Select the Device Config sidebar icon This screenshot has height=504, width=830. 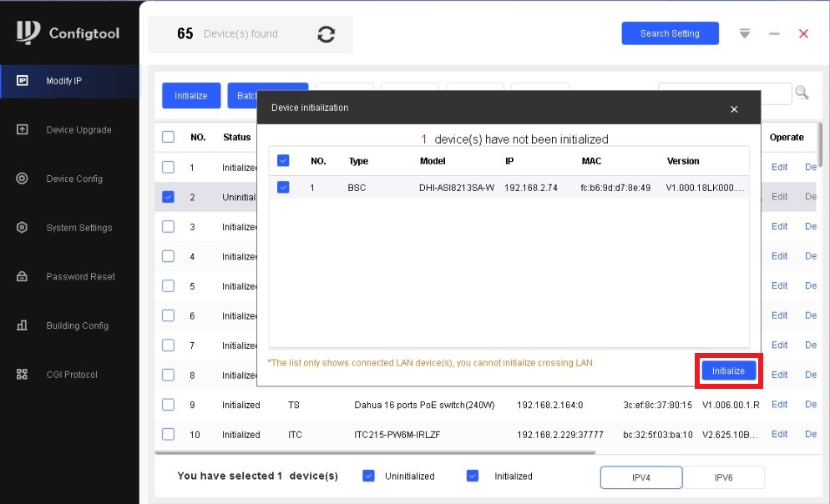[23, 179]
